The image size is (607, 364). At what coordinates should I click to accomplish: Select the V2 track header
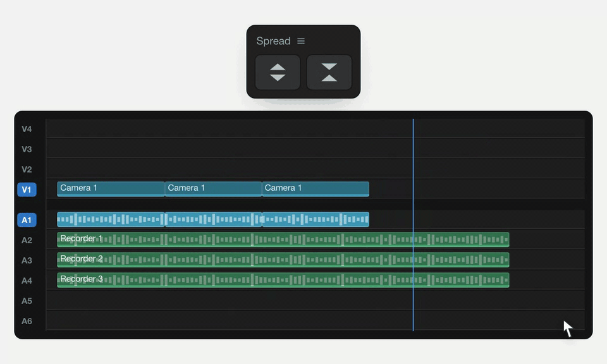(x=27, y=169)
